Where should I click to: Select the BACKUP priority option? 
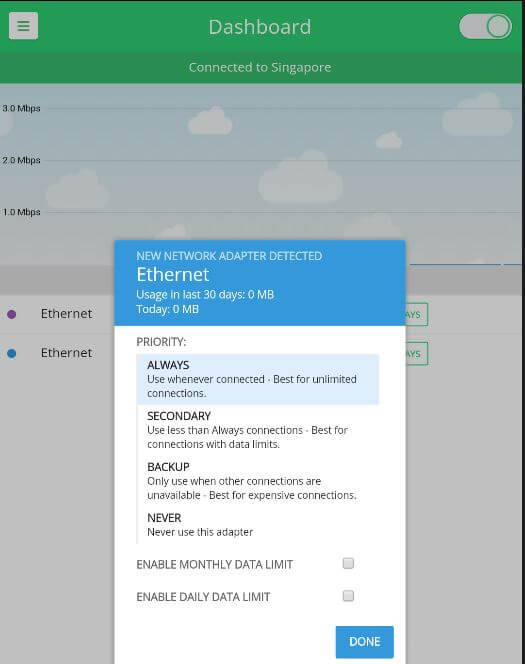258,481
